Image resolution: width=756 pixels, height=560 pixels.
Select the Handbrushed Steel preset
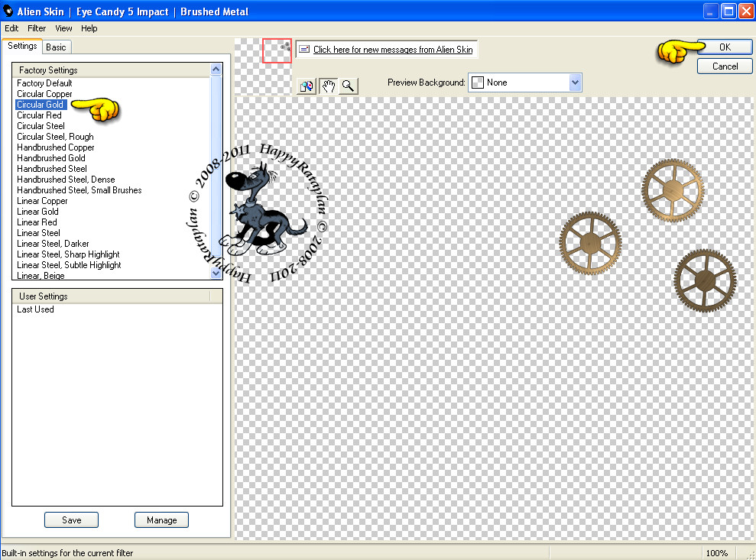(x=51, y=169)
